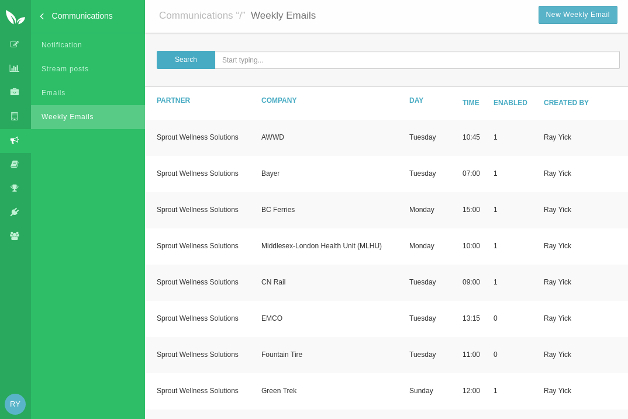Click the plug integrations icon
628x419 pixels.
[x=14, y=212]
